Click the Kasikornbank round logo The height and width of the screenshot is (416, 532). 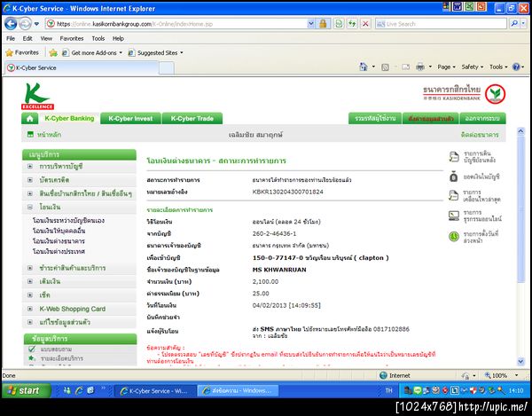(x=495, y=94)
